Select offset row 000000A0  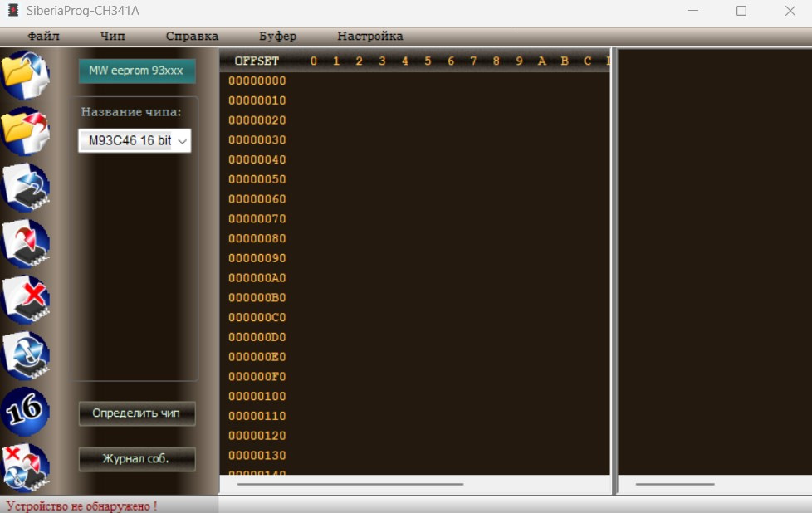tap(257, 278)
